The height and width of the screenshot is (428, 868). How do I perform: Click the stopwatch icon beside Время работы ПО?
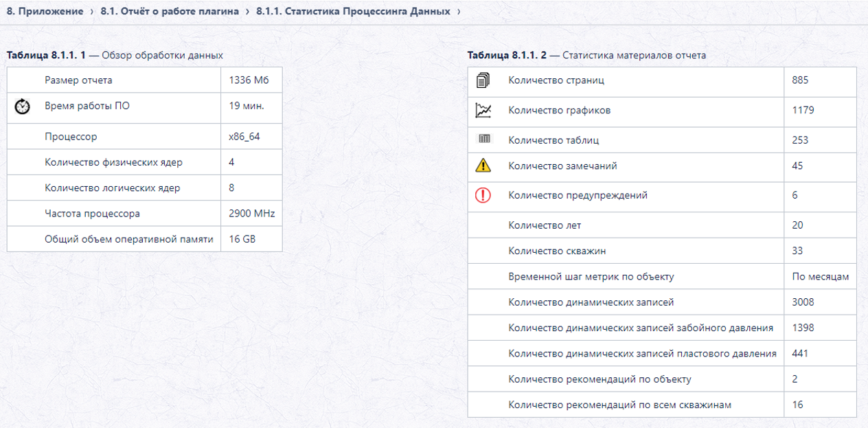click(x=23, y=106)
